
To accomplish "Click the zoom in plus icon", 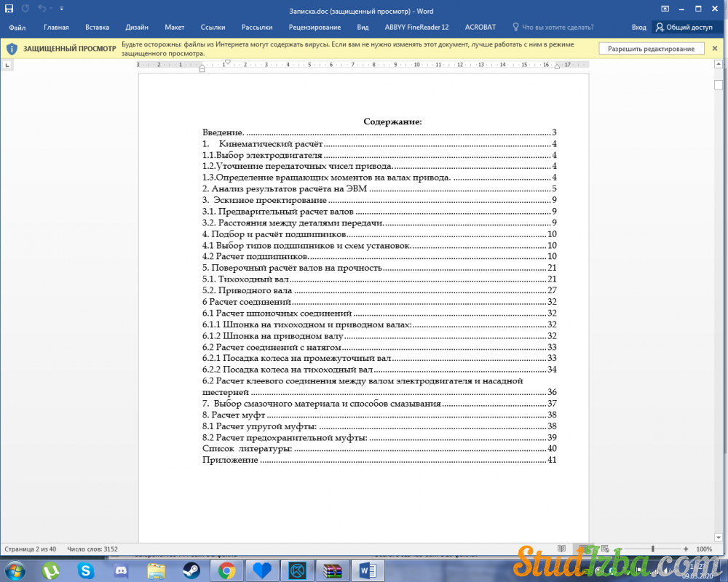I will (x=686, y=549).
